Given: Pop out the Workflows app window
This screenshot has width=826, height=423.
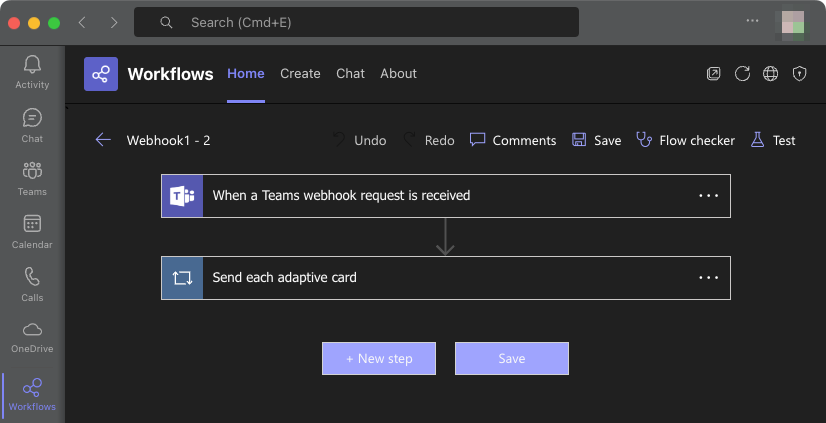Looking at the screenshot, I should pyautogui.click(x=713, y=74).
